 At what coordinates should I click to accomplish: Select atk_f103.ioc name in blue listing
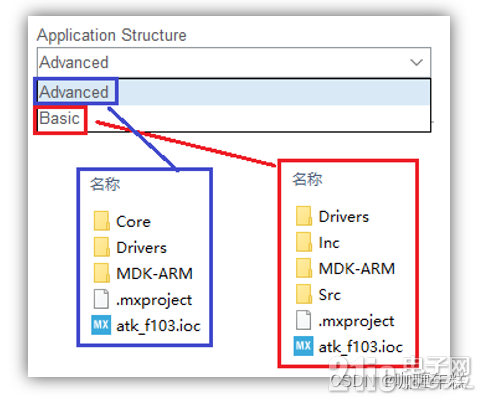pos(158,326)
